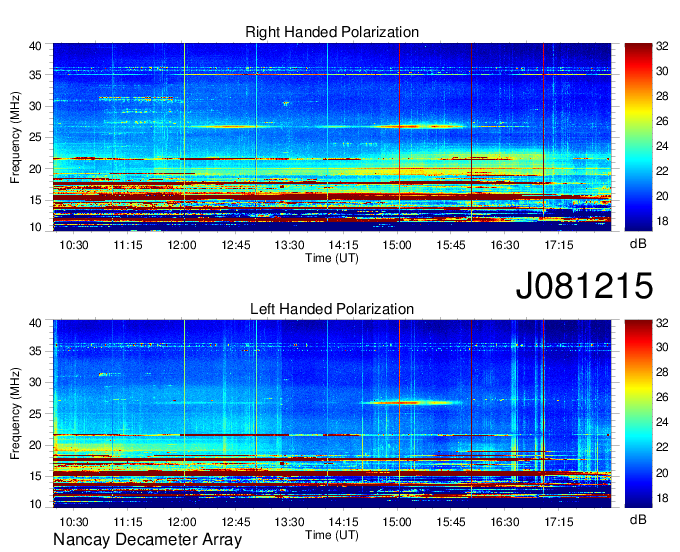This screenshot has width=680, height=552.
Task: Click the 20 MHz tick label on bottom plot
Action: [36, 445]
